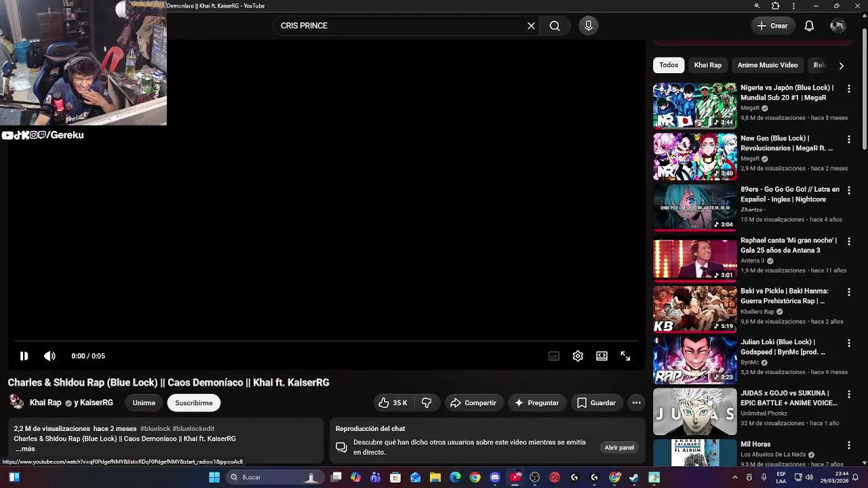Viewport: 868px width, 488px height.
Task: Open more actions ellipsis menu
Action: 636,403
